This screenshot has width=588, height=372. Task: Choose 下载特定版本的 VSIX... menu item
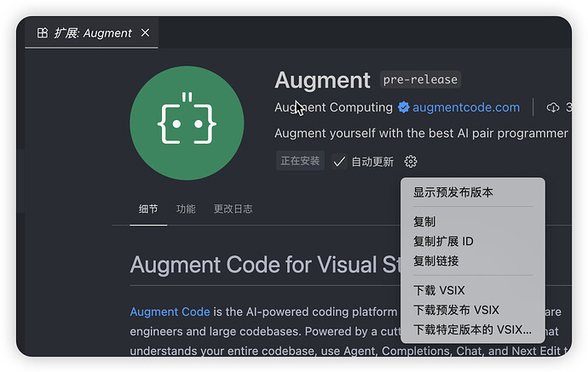472,329
